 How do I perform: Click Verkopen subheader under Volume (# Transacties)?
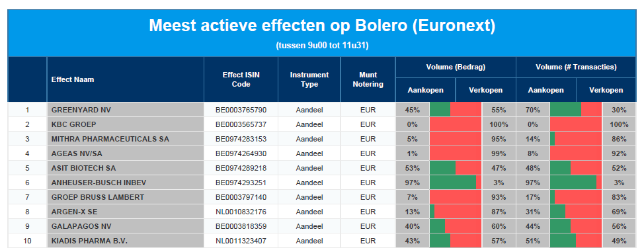coord(606,90)
